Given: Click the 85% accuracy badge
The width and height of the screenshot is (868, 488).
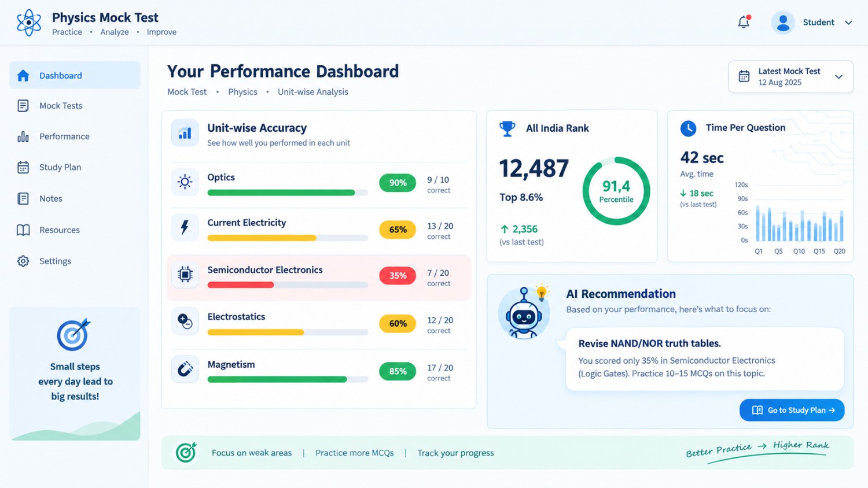Looking at the screenshot, I should point(398,371).
